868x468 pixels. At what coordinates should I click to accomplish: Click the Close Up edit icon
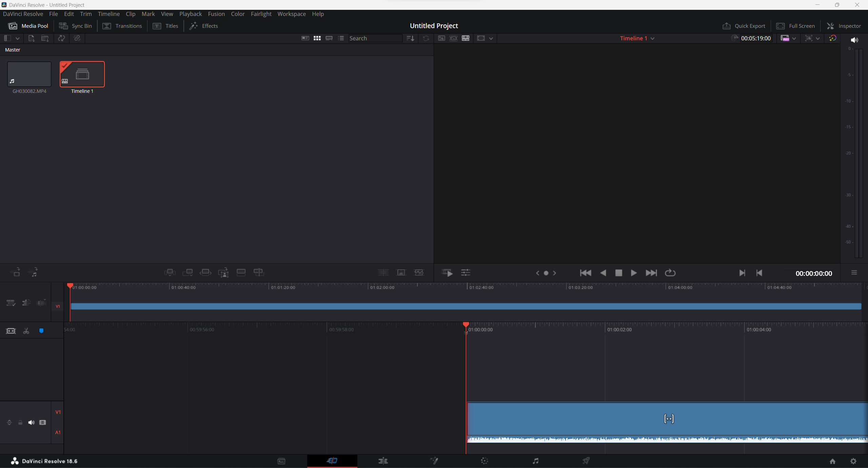tap(223, 272)
